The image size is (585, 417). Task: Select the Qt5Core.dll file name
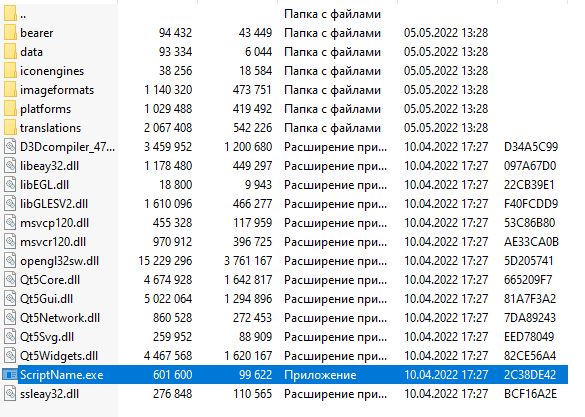tap(50, 280)
